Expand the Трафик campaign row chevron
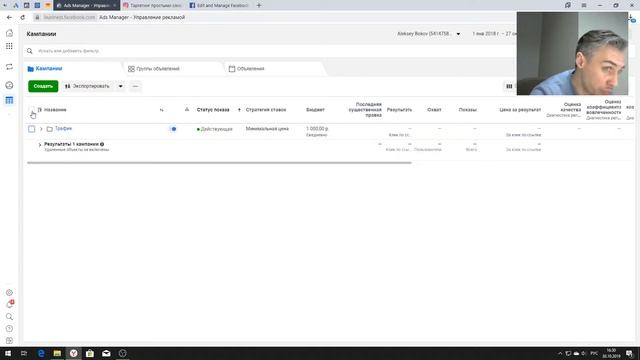The height and width of the screenshot is (360, 640). coord(41,129)
